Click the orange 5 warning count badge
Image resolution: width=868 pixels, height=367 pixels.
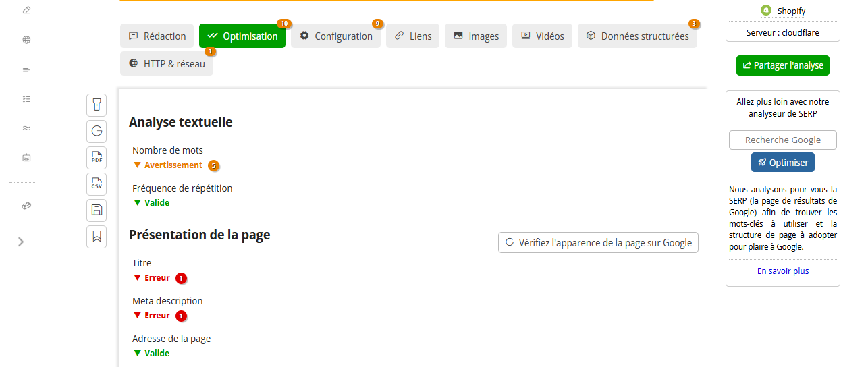(214, 165)
